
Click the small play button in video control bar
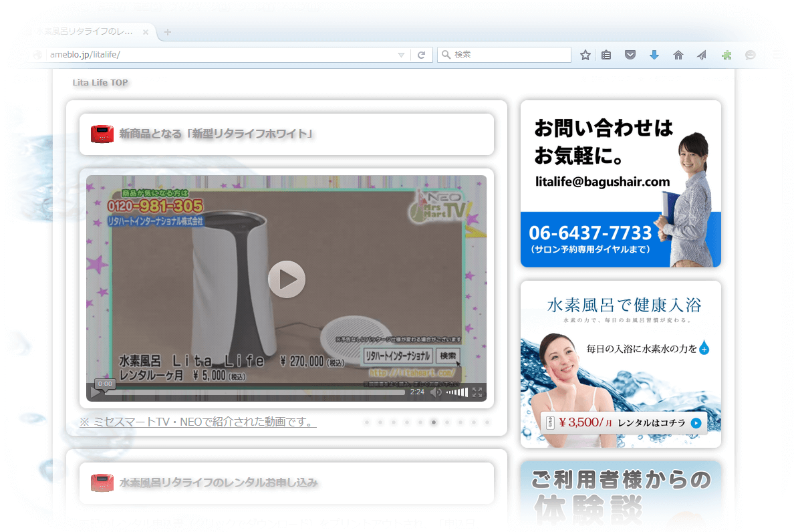point(95,392)
